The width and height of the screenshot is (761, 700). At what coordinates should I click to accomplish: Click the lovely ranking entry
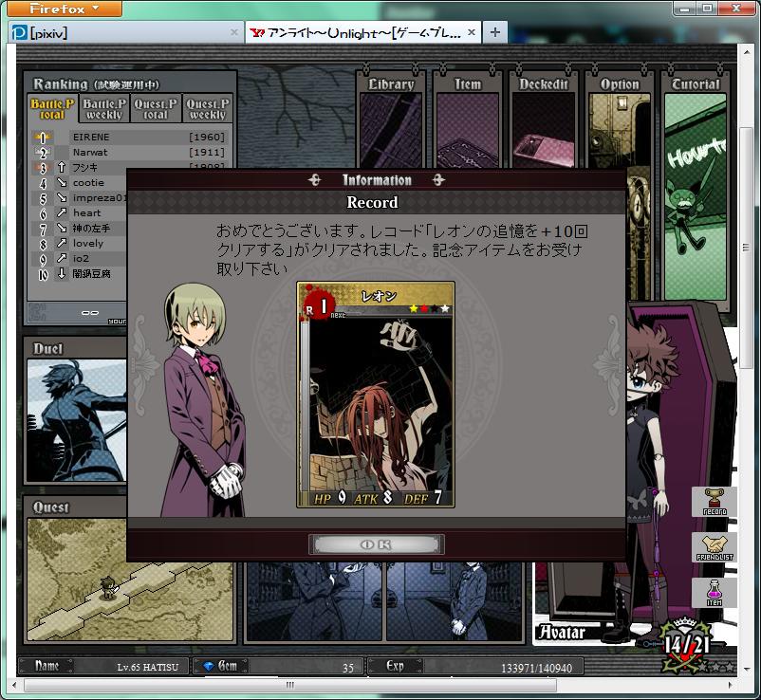[x=79, y=244]
